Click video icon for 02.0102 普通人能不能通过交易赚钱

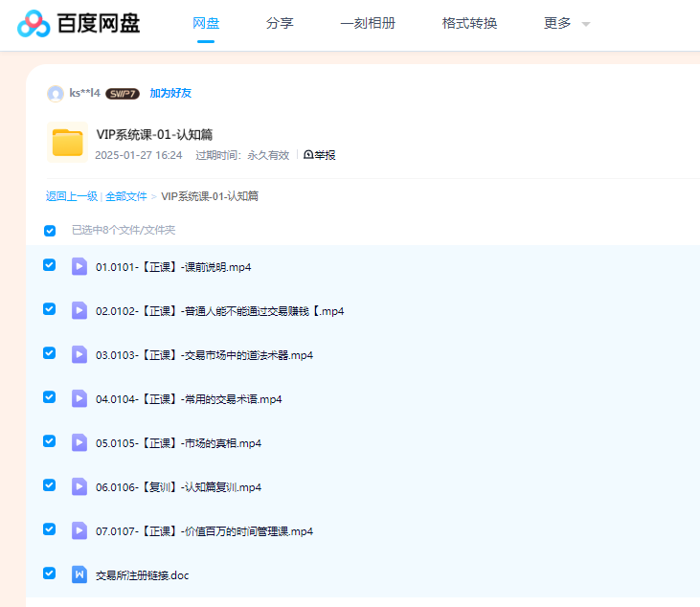coord(79,310)
